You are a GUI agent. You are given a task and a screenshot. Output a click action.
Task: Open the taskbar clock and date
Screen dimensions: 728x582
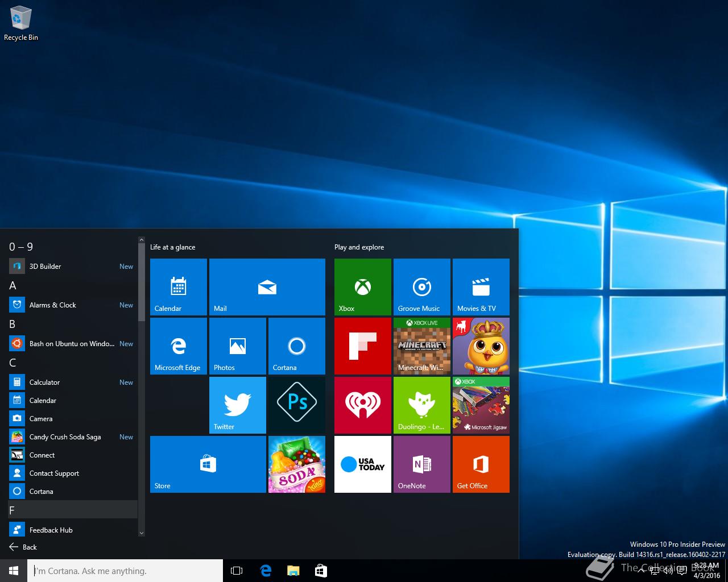click(x=706, y=571)
